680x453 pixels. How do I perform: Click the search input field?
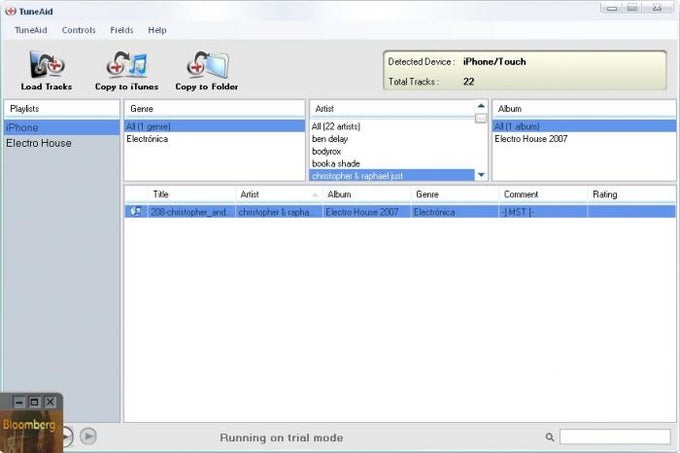(615, 437)
